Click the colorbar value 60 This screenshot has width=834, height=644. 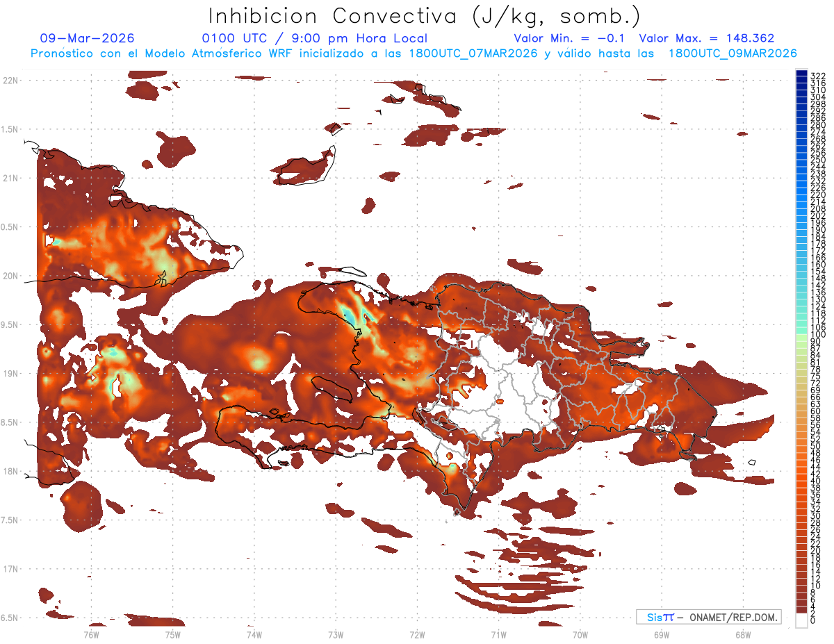tap(816, 411)
